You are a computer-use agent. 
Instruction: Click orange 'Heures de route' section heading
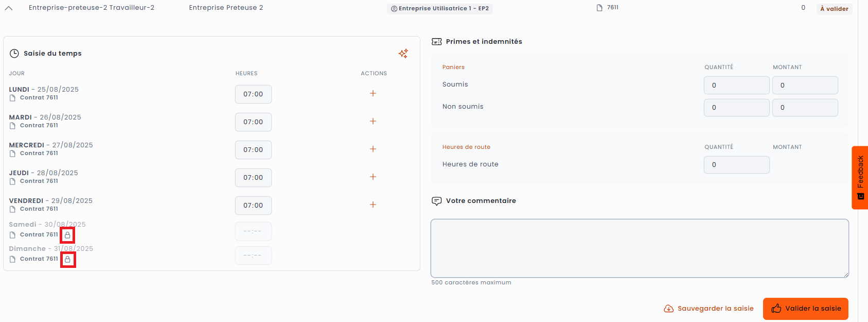(466, 147)
